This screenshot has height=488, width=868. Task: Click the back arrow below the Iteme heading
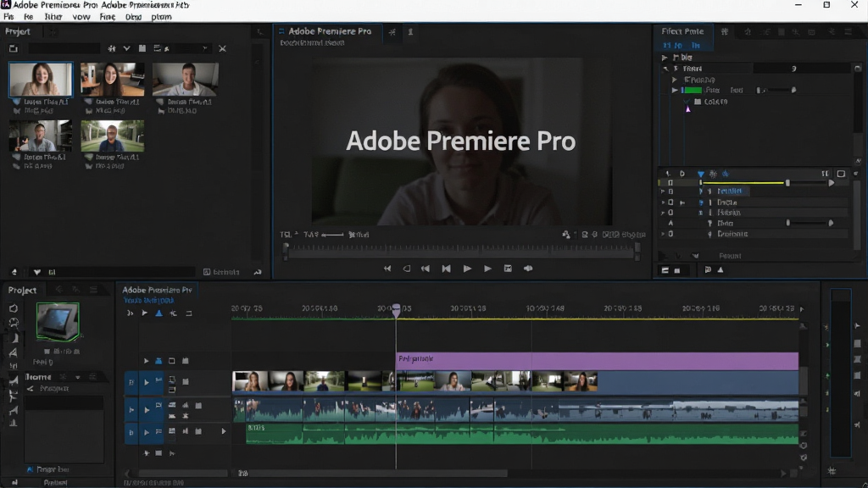point(30,388)
